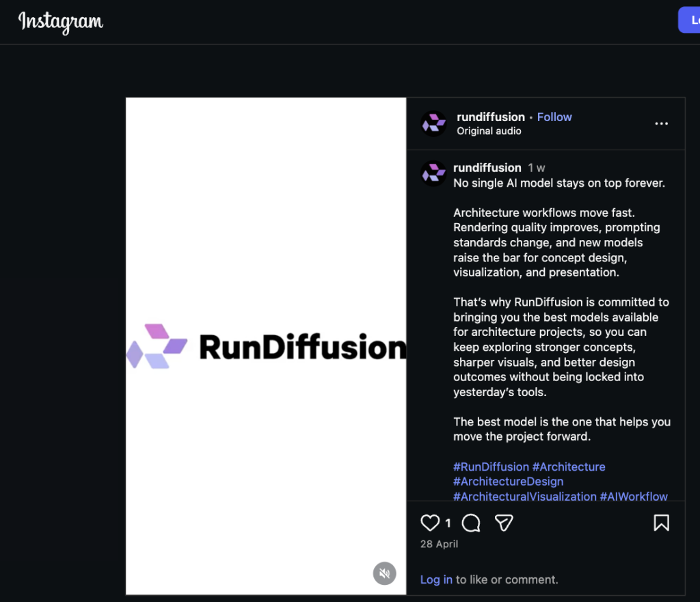This screenshot has width=700, height=602.
Task: Share the post with the paper plane icon
Action: [504, 523]
